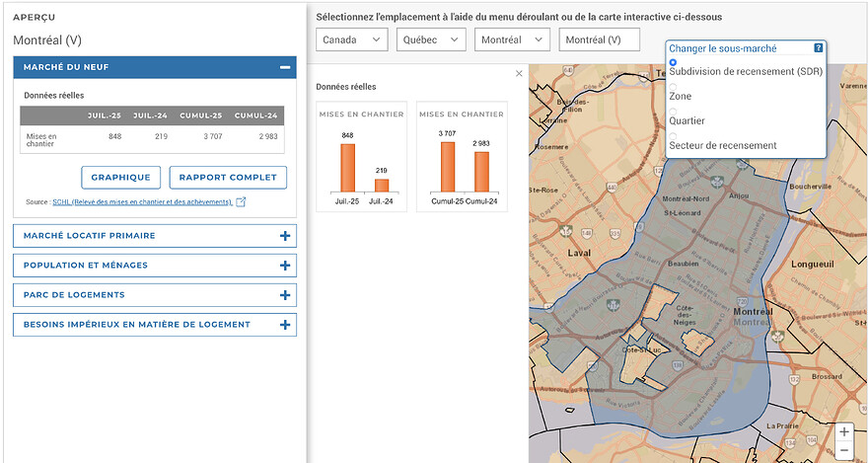This screenshot has width=868, height=463.
Task: Open the Canada country dropdown
Action: coord(352,39)
